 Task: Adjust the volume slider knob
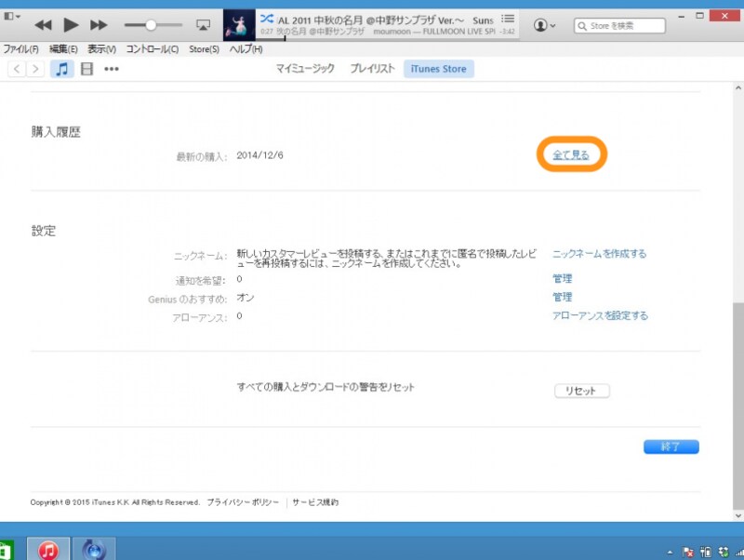pos(151,25)
